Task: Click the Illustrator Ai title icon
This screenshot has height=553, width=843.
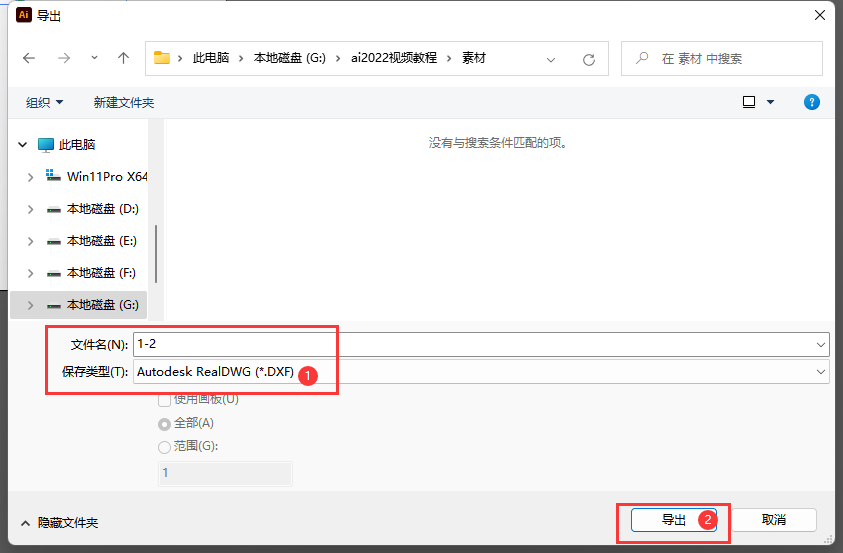Action: coord(24,15)
